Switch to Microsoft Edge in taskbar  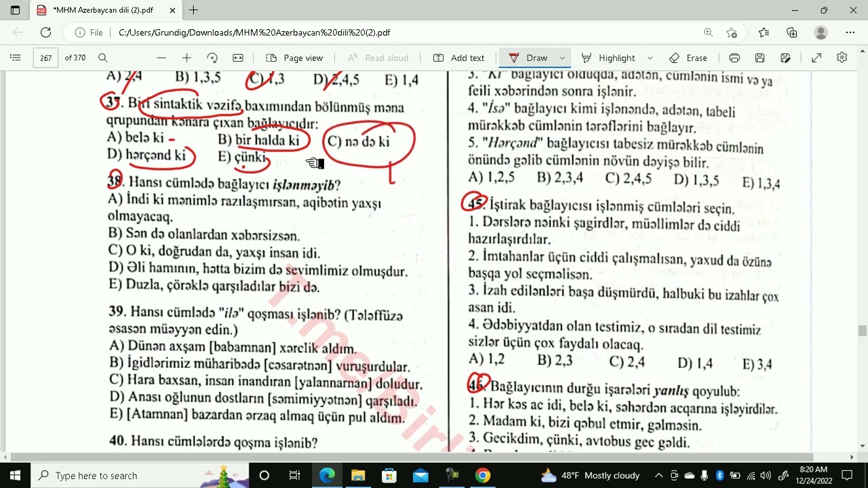point(327,475)
